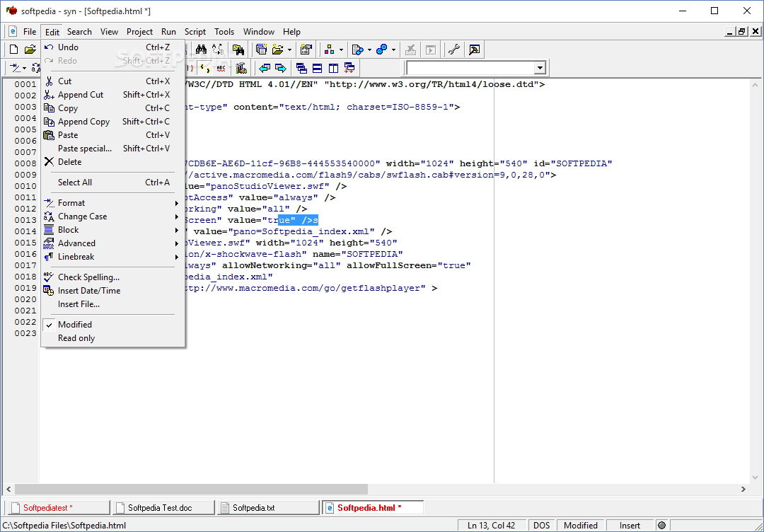Choose Cut from the Edit menu
Screen dimensions: 764x532
(x=113, y=81)
